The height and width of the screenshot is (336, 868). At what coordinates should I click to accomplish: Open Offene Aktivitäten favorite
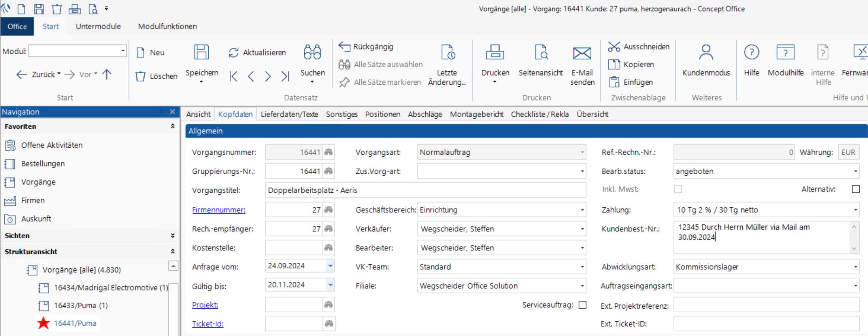click(52, 145)
